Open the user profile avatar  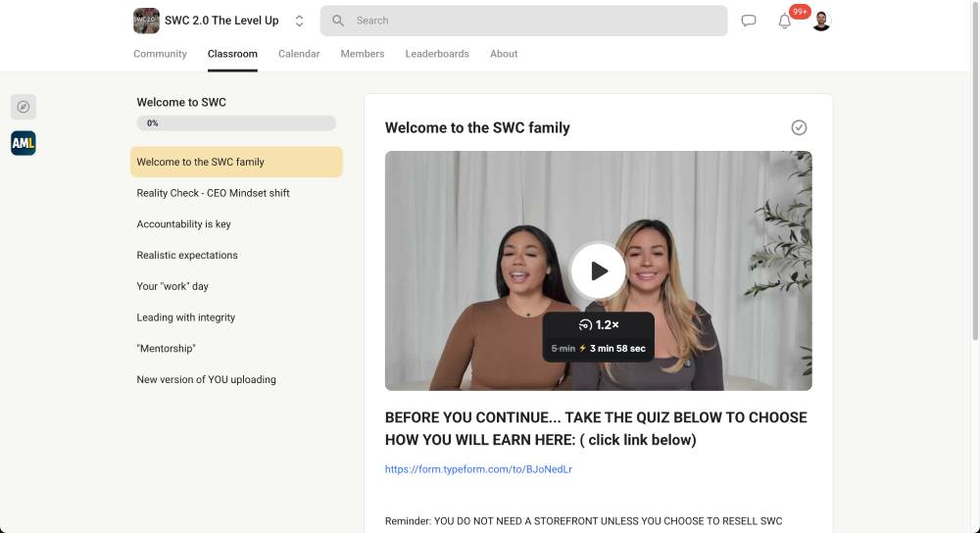coord(821,21)
